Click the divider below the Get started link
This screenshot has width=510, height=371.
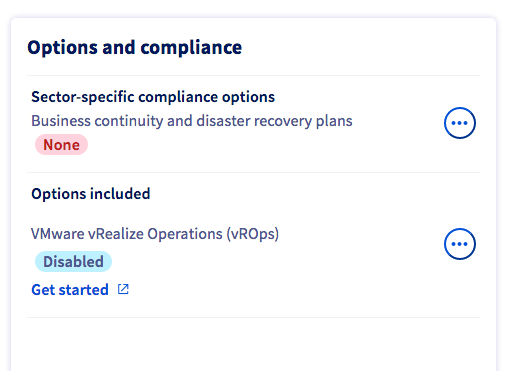(x=253, y=318)
